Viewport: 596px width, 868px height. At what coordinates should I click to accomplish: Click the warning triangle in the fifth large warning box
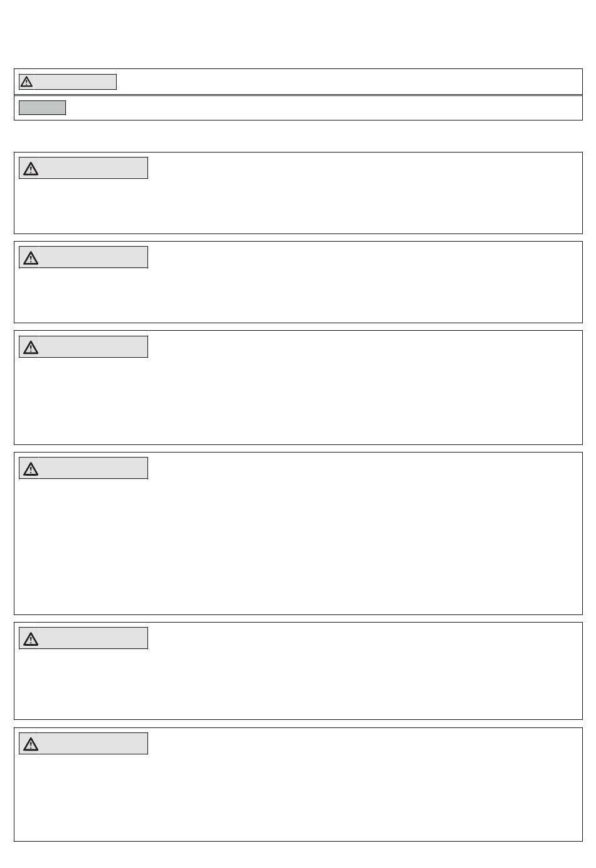pyautogui.click(x=31, y=639)
